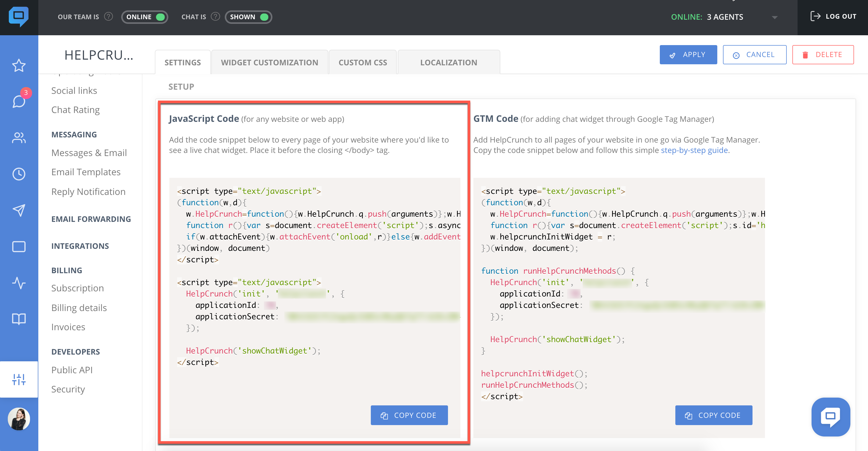Image resolution: width=868 pixels, height=451 pixels.
Task: Click the log out arrow icon
Action: click(x=815, y=16)
